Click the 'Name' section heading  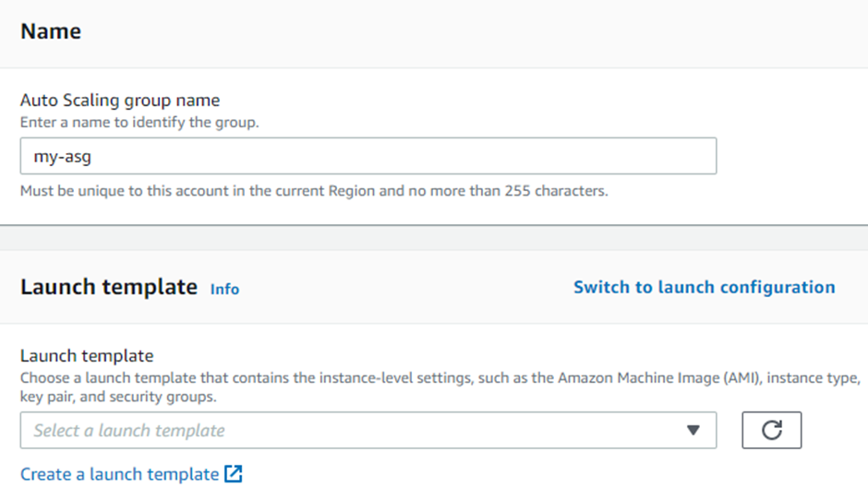[x=51, y=31]
